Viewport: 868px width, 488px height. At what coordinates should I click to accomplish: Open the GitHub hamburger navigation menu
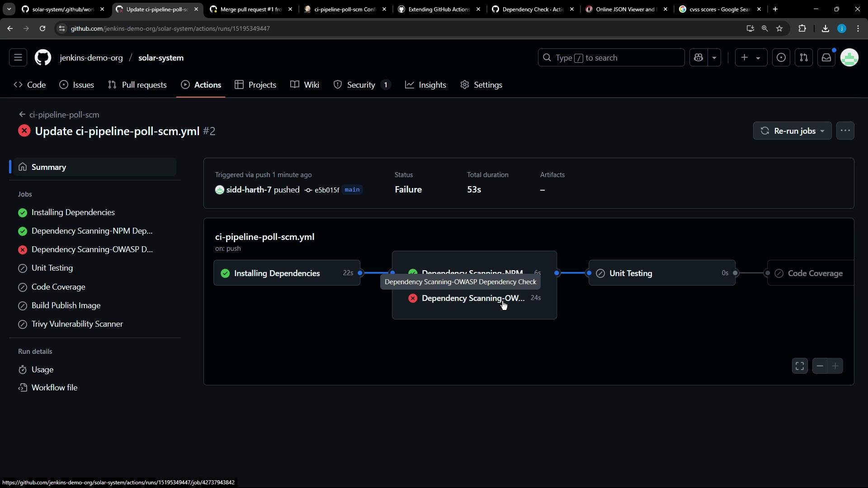(18, 58)
